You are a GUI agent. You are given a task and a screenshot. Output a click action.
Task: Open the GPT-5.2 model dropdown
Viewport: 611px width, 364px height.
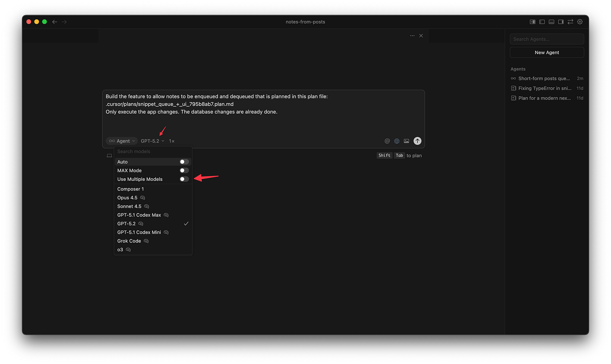click(x=152, y=141)
